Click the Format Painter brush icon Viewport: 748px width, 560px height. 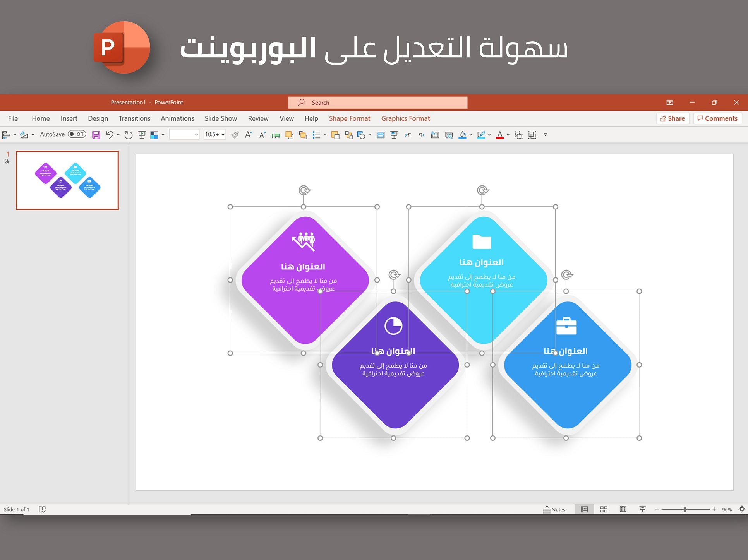point(235,135)
